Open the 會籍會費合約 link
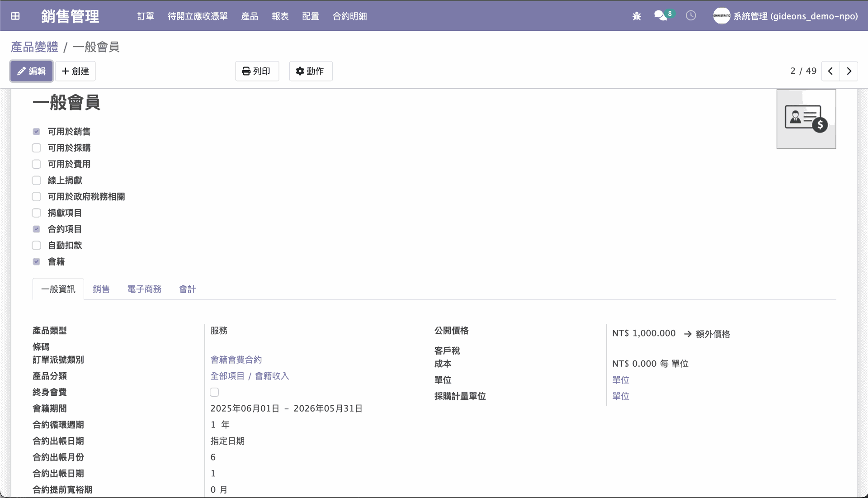This screenshot has width=868, height=498. 236,360
